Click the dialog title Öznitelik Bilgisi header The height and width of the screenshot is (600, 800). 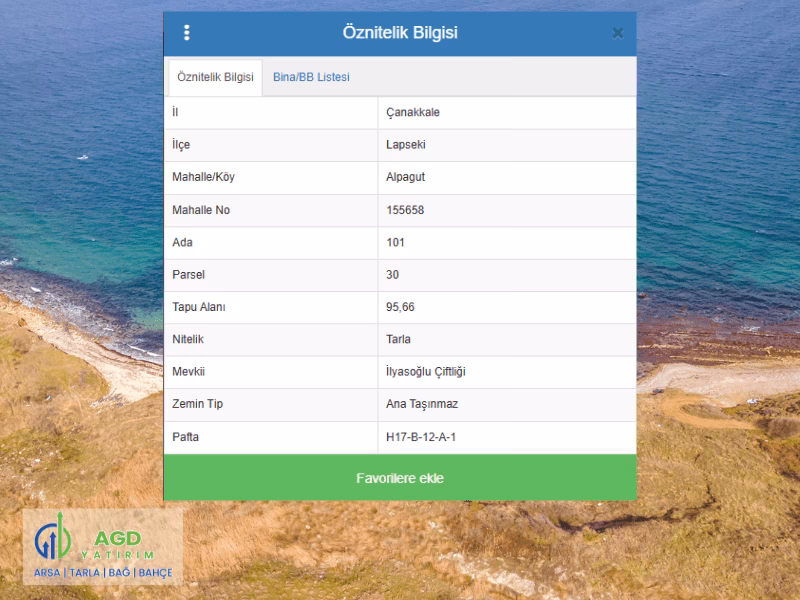point(400,32)
